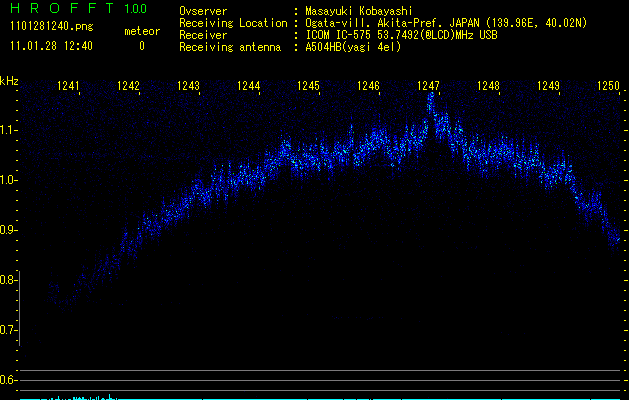The height and width of the screenshot is (400, 629).
Task: Click the A504HB antenna description
Action: [354, 47]
